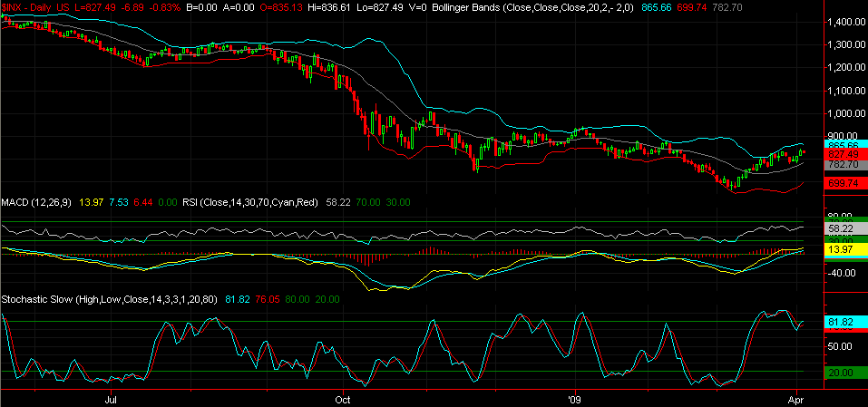Click the cyan 81.82 stochastic value in the label row
The image size is (868, 407).
point(238,299)
